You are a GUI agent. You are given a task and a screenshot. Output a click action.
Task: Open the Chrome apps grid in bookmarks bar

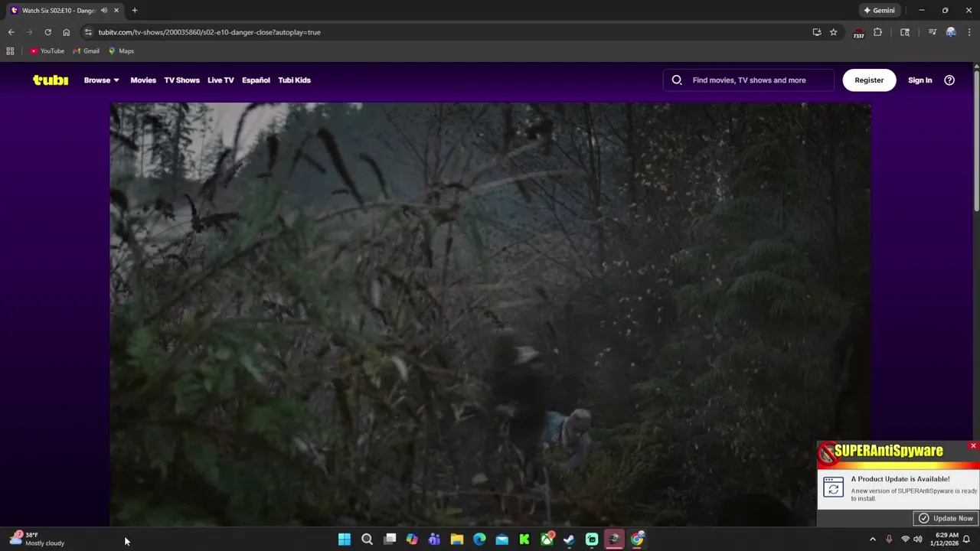(x=10, y=51)
